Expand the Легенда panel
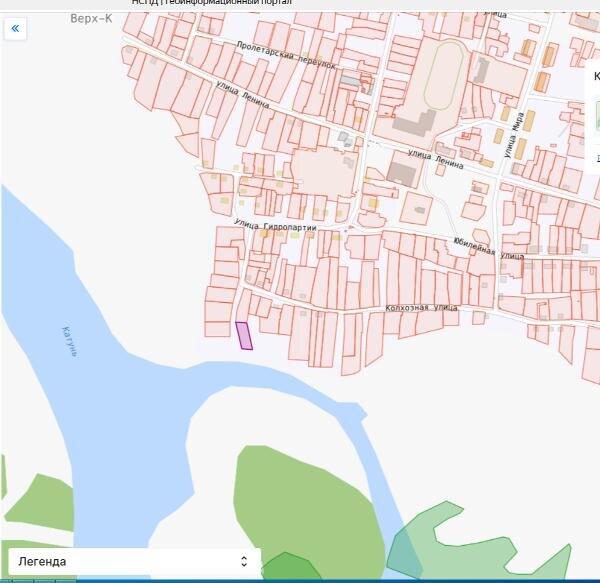Image resolution: width=600 pixels, height=583 pixels. (134, 562)
